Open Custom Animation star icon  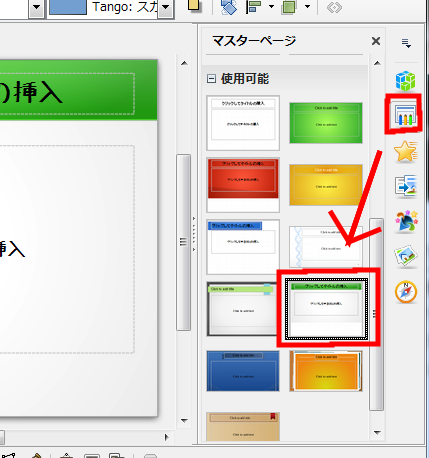tap(406, 151)
